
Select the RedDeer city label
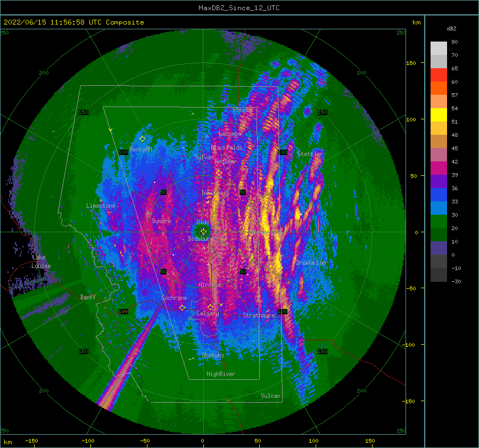click(226, 161)
